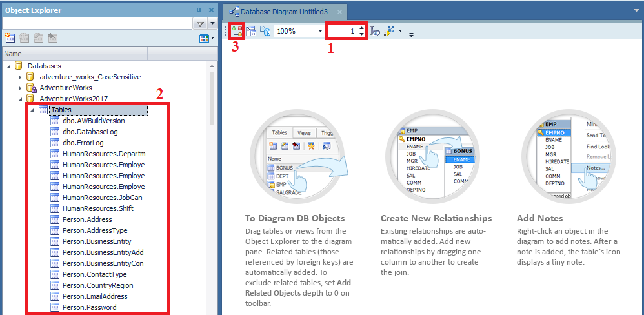Screen dimensions: 644x315
Task: Select the dbo.ErrorLog table
Action: 83,143
